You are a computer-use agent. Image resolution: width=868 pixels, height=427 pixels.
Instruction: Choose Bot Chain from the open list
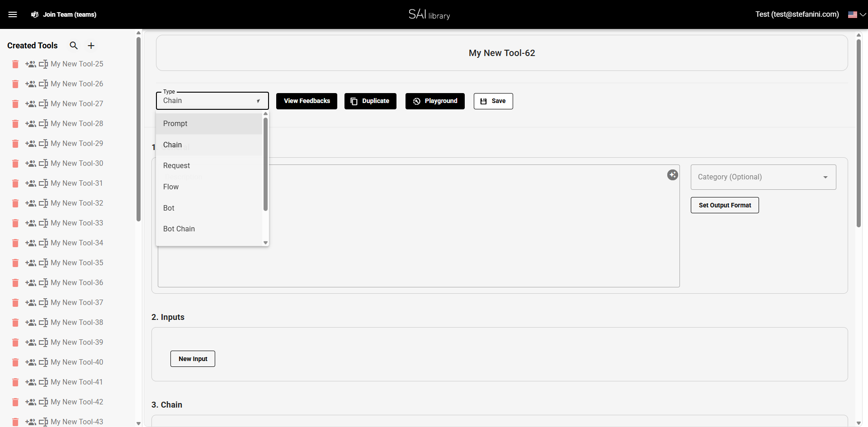[x=179, y=229]
